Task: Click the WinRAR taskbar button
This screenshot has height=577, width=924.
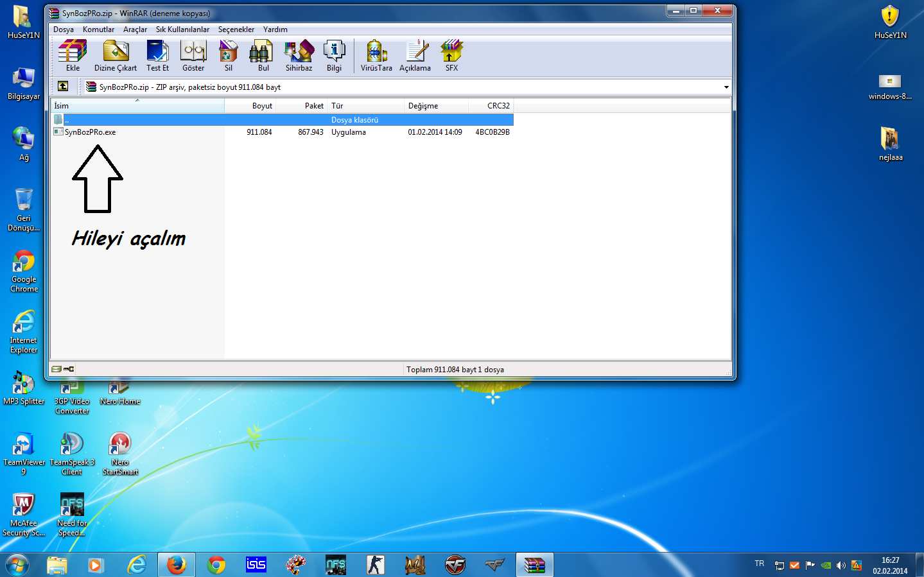Action: (535, 565)
